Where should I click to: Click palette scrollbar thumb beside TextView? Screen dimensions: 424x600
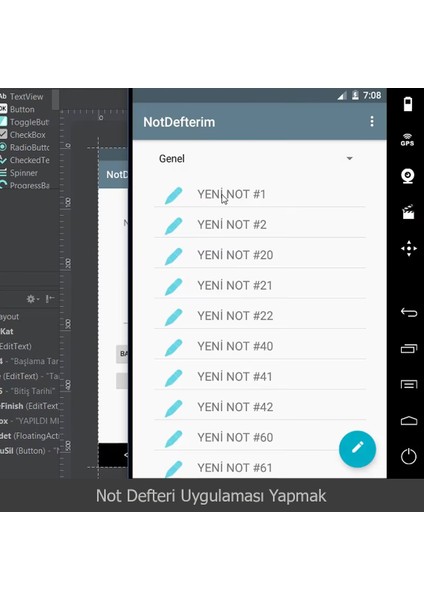[x=55, y=99]
